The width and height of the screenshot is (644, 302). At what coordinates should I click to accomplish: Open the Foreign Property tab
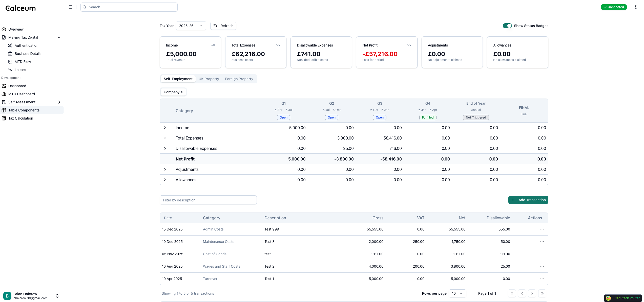pyautogui.click(x=239, y=79)
